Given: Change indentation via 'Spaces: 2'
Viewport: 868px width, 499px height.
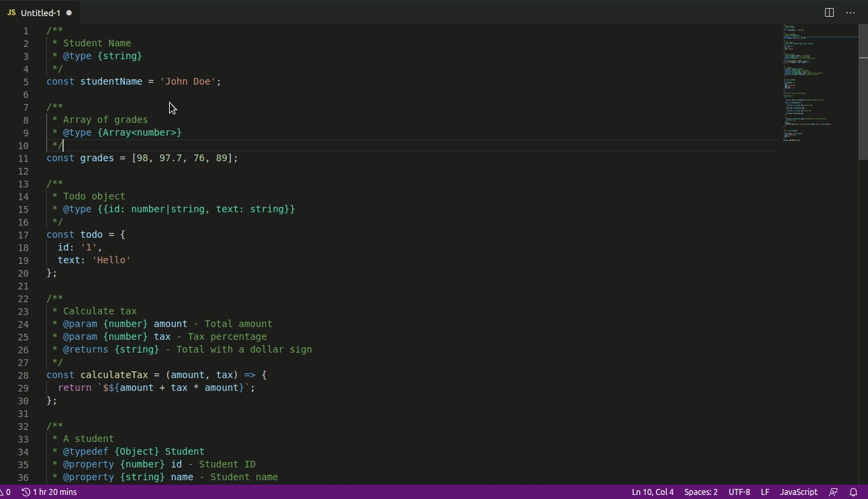Looking at the screenshot, I should [701, 492].
